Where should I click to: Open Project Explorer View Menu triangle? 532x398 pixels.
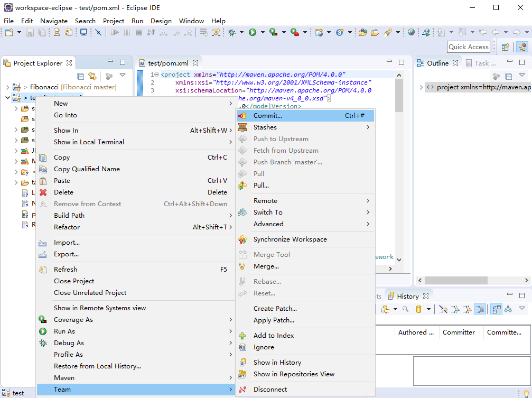coord(123,75)
